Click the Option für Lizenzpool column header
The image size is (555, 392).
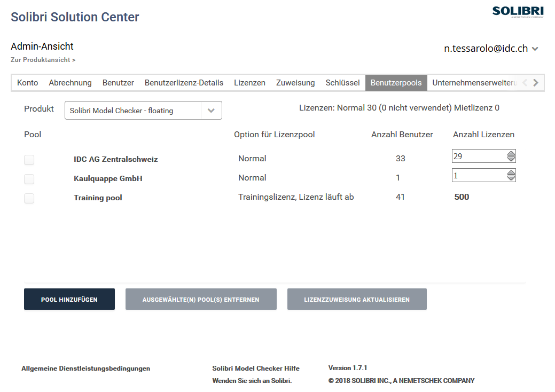275,135
